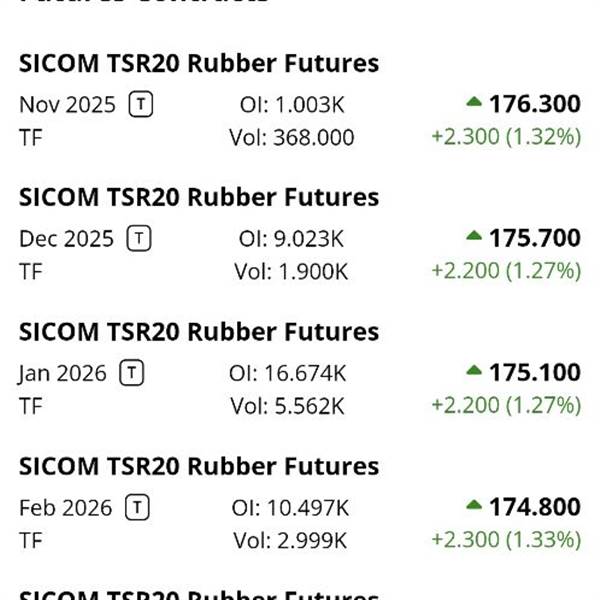Click the +2.300 (1.33%) change value
This screenshot has height=600, width=600.
(x=505, y=540)
